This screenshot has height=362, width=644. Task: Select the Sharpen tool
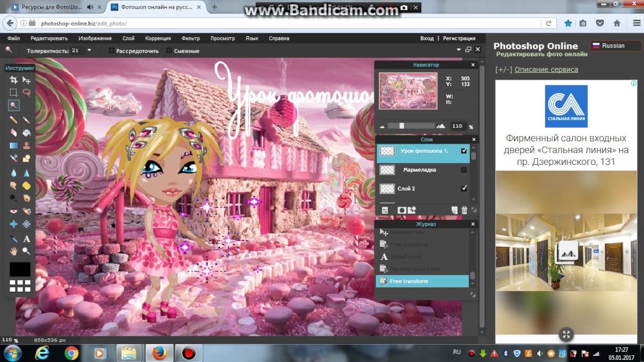point(27,173)
